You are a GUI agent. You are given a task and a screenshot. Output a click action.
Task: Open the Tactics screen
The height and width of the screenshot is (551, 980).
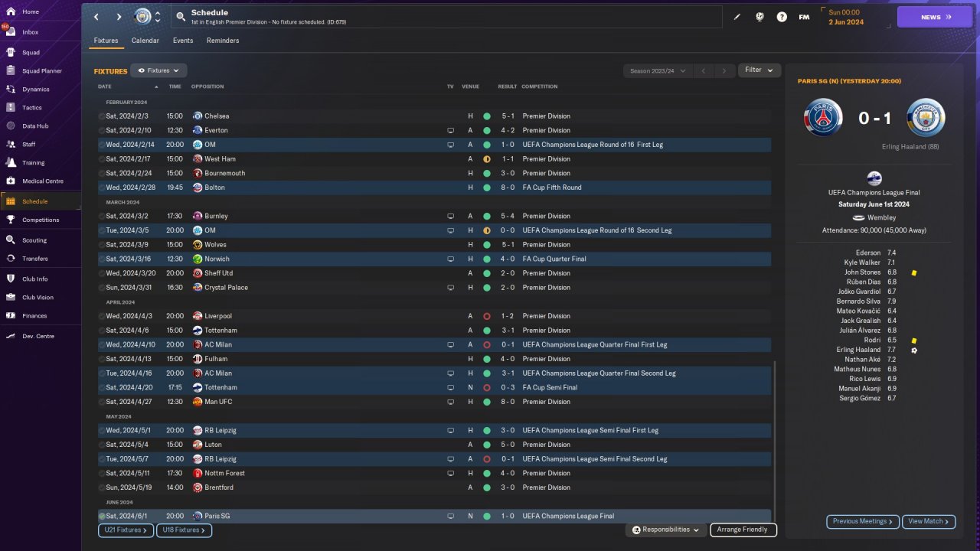coord(41,108)
